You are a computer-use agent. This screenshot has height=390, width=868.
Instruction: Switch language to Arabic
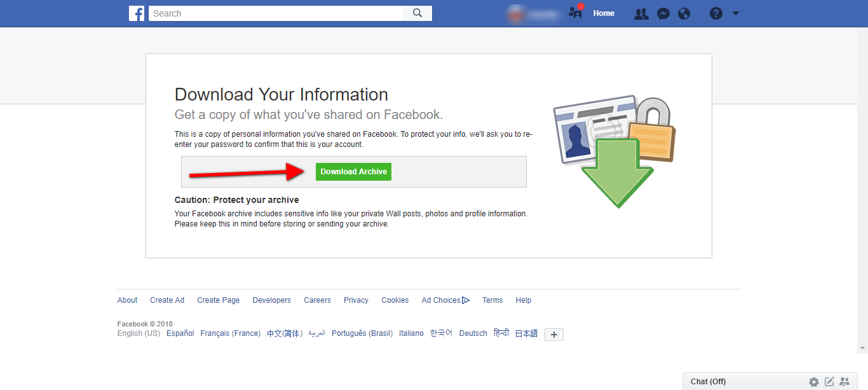316,333
